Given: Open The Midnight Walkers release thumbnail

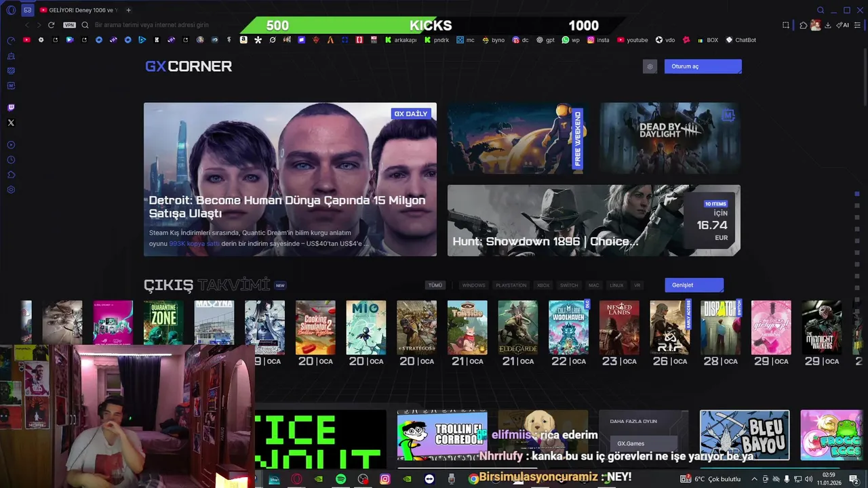Looking at the screenshot, I should 822,327.
